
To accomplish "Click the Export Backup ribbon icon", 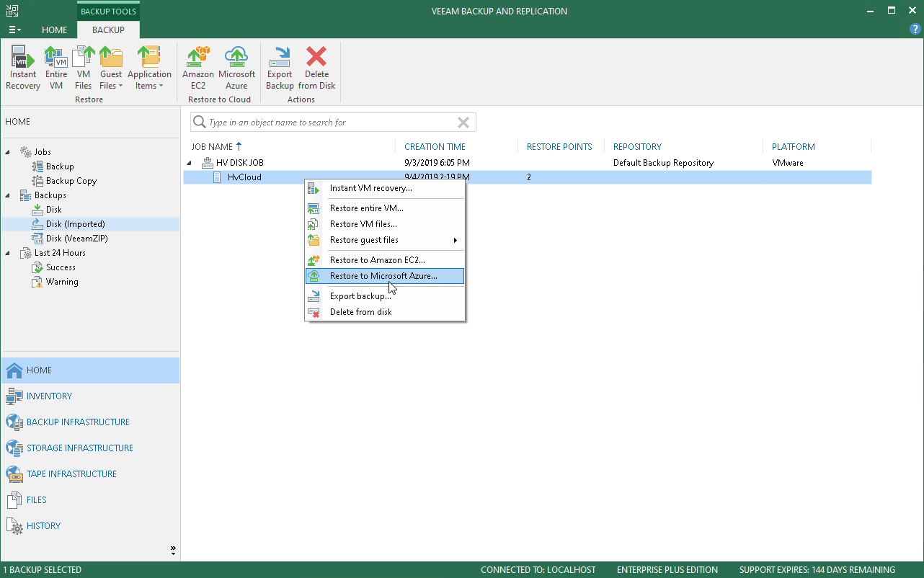I will click(x=280, y=68).
